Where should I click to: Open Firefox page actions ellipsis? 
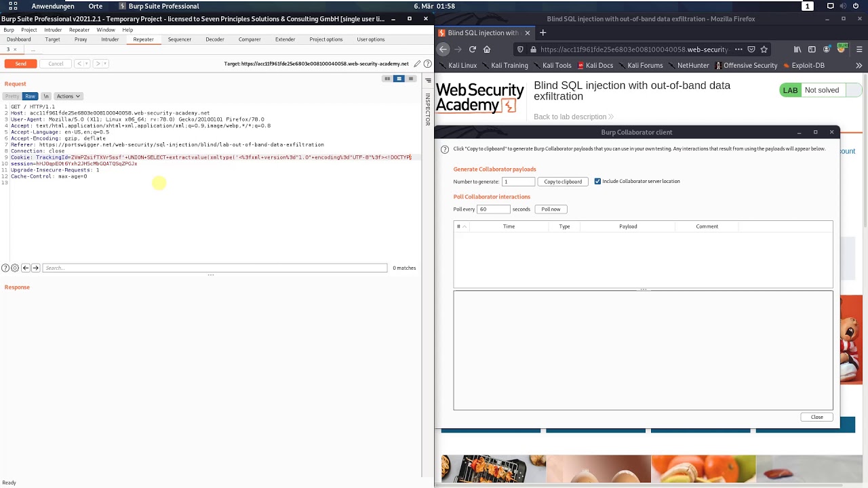click(x=738, y=49)
